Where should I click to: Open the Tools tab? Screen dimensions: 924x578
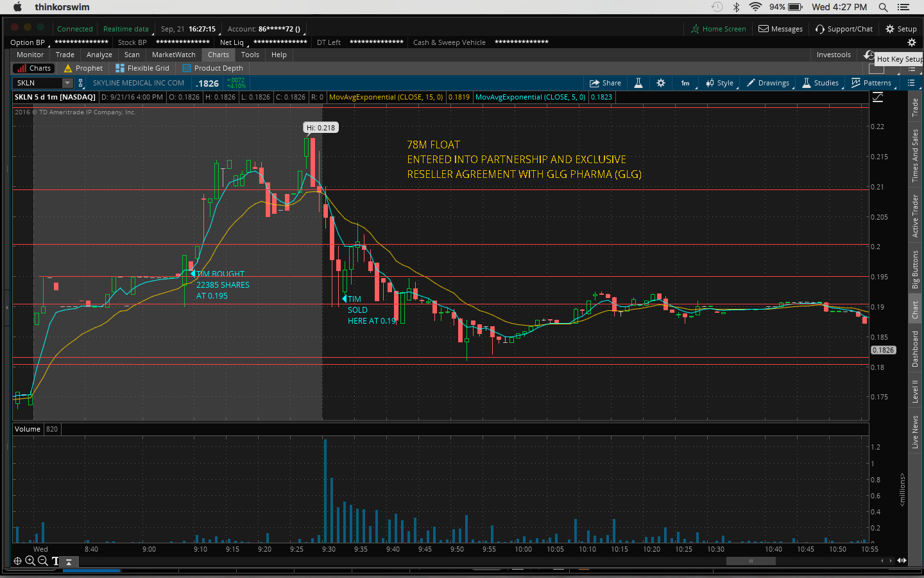(x=250, y=55)
